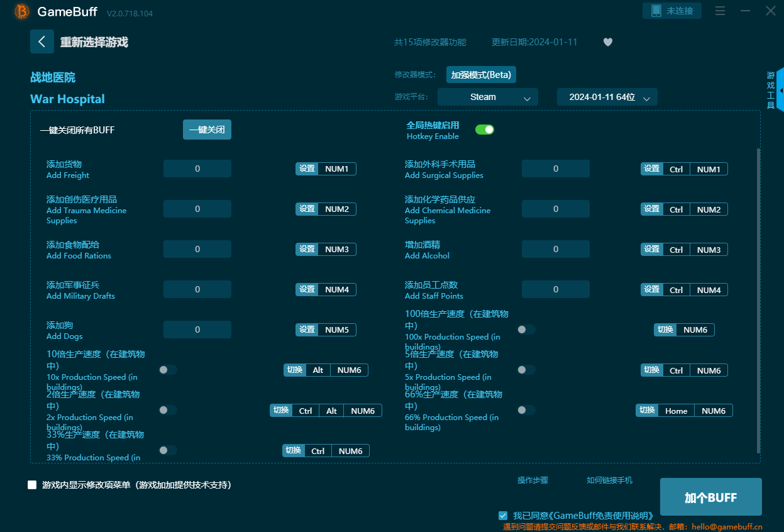The height and width of the screenshot is (532, 784).
Task: Minimize the GameBuff window
Action: point(746,11)
